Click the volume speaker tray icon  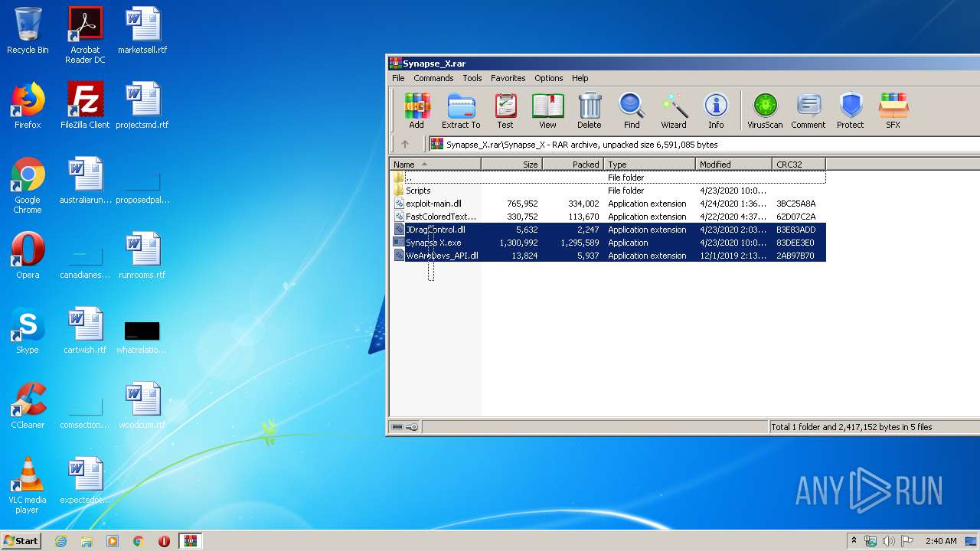pyautogui.click(x=889, y=541)
